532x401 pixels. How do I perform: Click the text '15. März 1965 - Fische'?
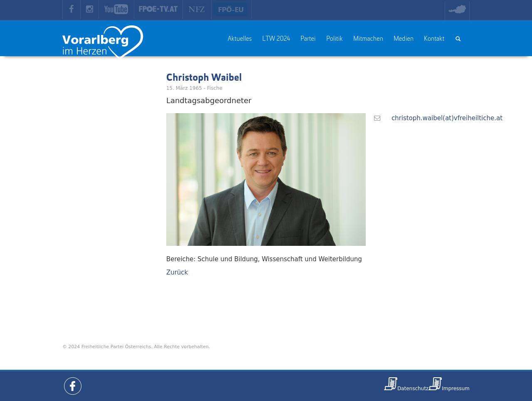click(x=194, y=88)
